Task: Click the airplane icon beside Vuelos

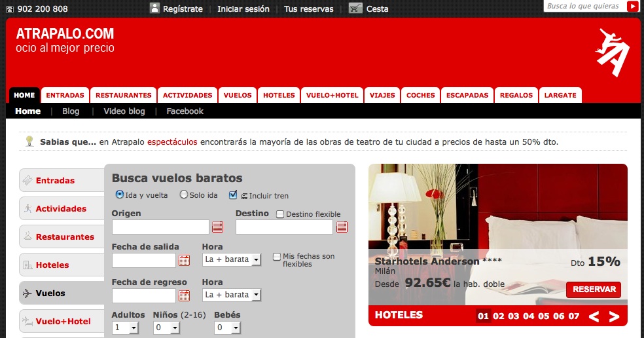Action: (x=27, y=293)
